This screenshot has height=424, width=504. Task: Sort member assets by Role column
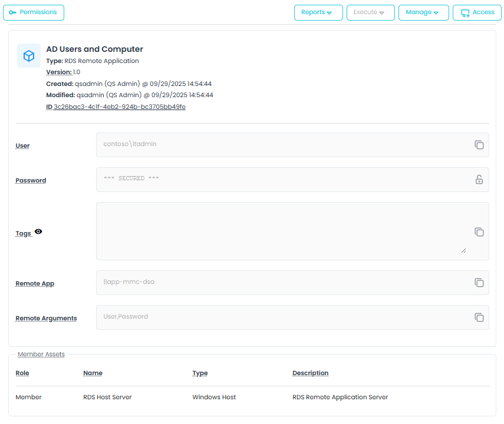[22, 373]
